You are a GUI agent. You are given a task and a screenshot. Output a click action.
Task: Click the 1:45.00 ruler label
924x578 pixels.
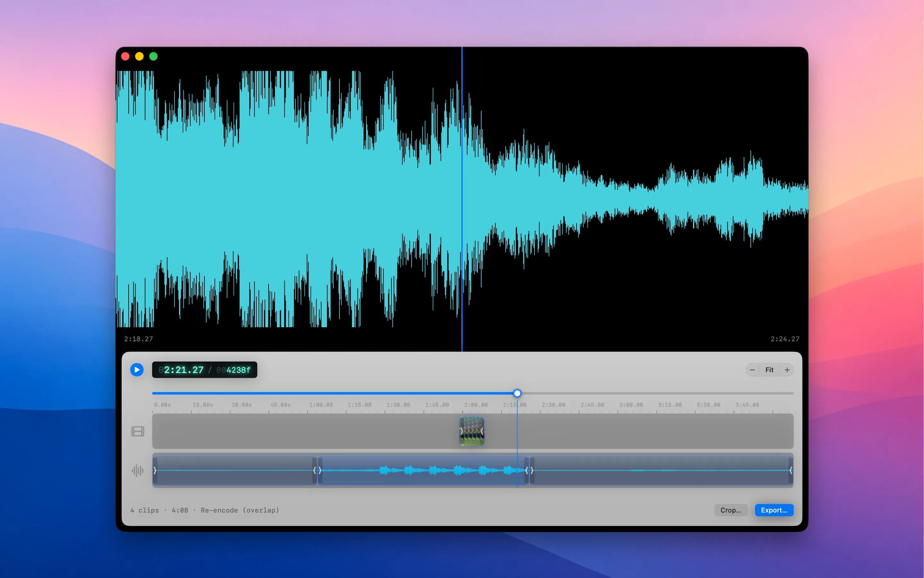(437, 405)
